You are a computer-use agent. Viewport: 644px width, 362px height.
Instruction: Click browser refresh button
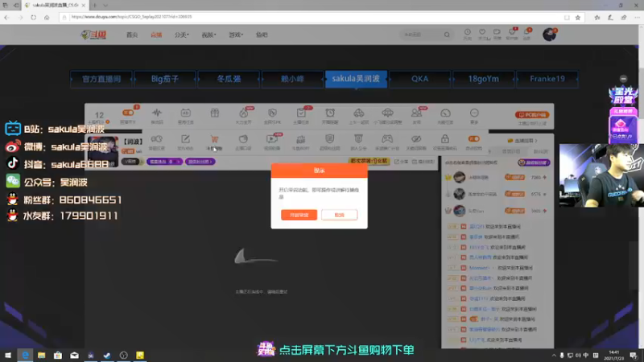point(33,17)
